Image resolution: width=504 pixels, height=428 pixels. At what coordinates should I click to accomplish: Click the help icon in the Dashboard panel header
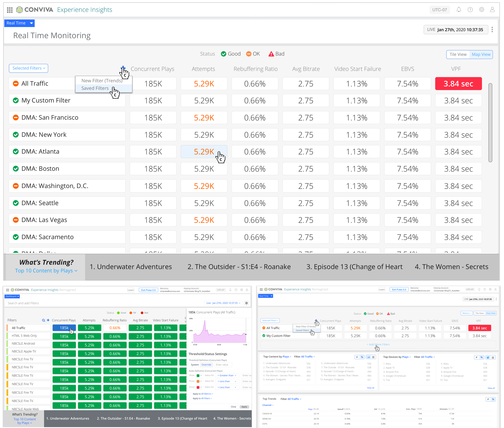236,290
